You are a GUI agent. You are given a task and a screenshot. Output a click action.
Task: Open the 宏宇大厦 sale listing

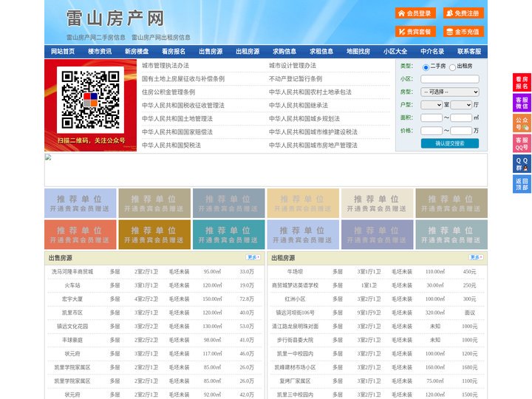coord(72,299)
